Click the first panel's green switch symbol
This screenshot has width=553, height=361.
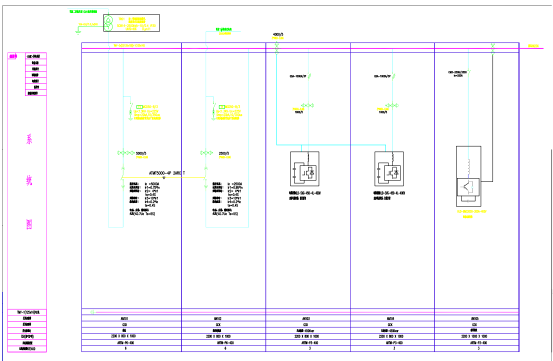pyautogui.click(x=131, y=111)
